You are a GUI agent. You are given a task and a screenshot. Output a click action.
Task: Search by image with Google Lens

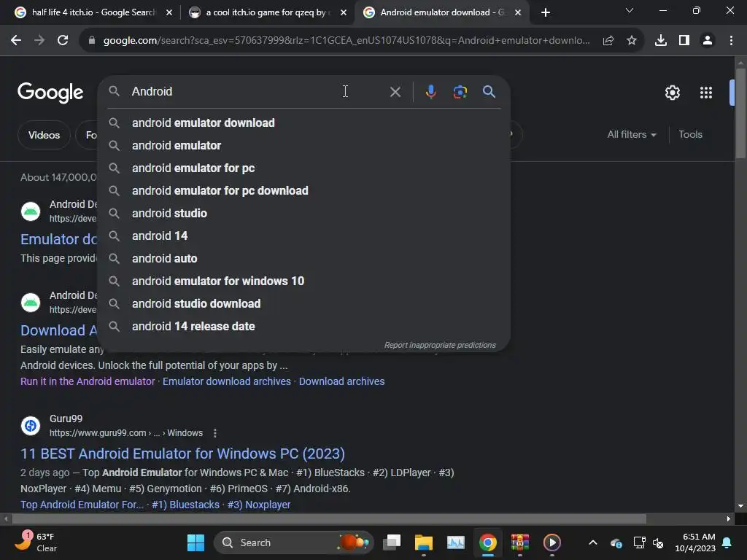click(460, 91)
